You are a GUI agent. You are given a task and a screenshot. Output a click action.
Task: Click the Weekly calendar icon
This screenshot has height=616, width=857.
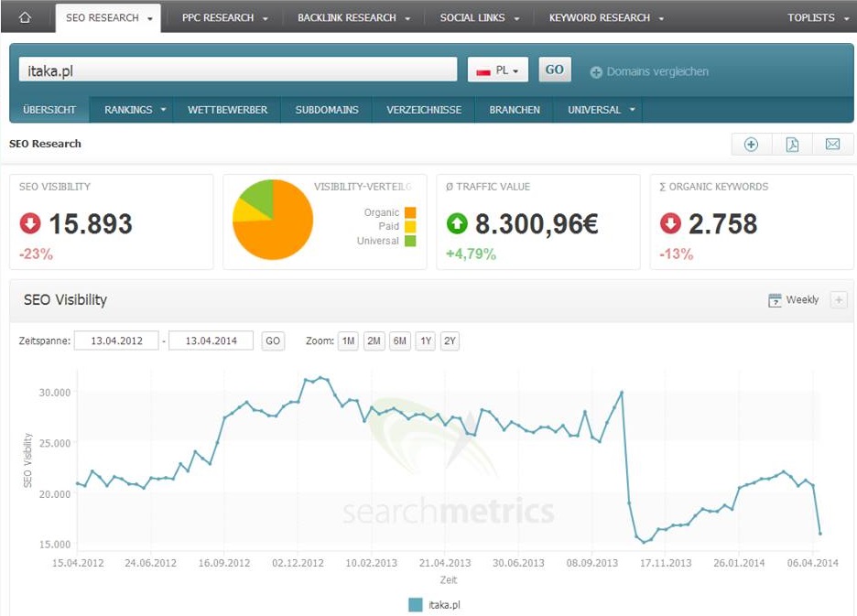pyautogui.click(x=775, y=299)
